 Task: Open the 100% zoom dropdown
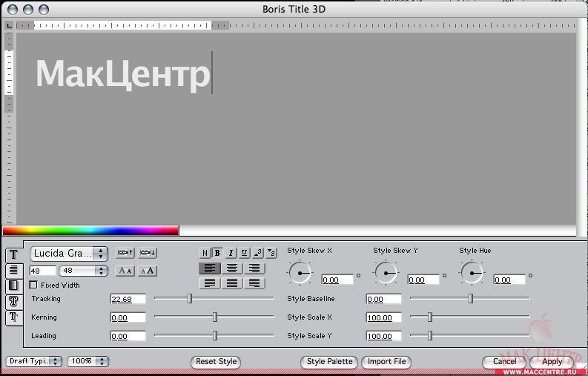(x=88, y=361)
